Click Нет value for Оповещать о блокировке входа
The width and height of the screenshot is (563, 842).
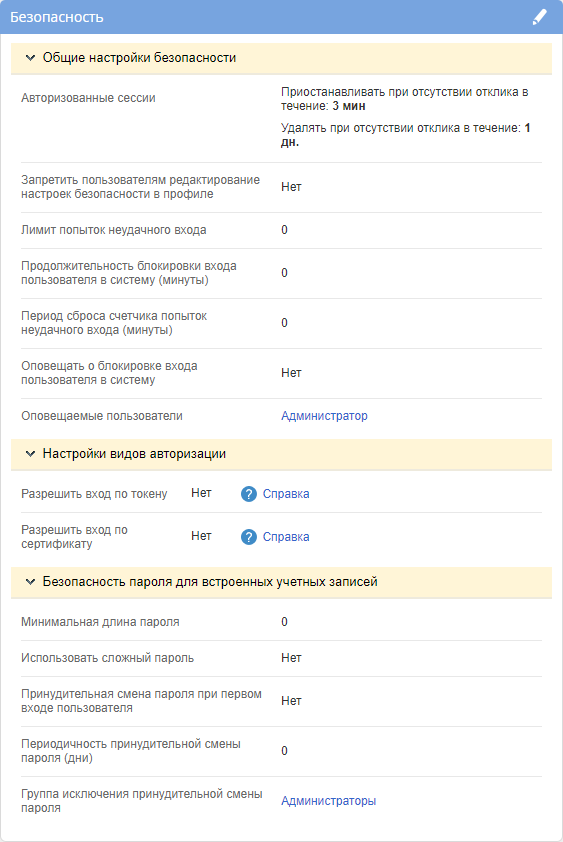coord(291,373)
